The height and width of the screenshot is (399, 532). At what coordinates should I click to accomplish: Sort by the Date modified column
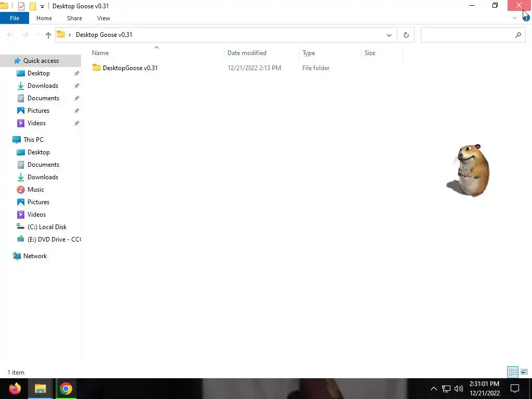[x=247, y=53]
